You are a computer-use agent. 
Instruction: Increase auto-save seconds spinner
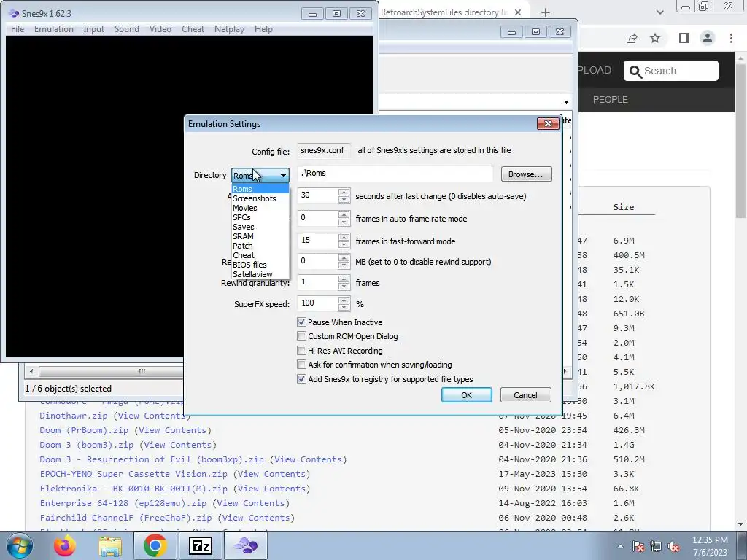344,192
